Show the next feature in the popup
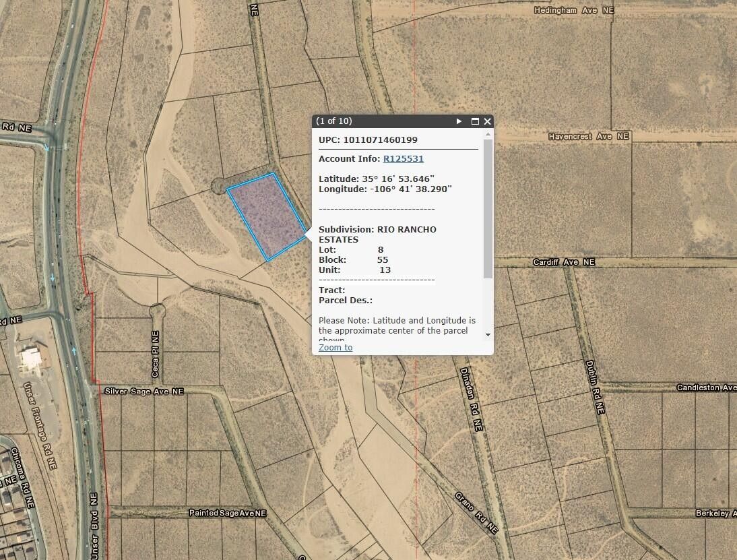The width and height of the screenshot is (737, 560). 459,121
